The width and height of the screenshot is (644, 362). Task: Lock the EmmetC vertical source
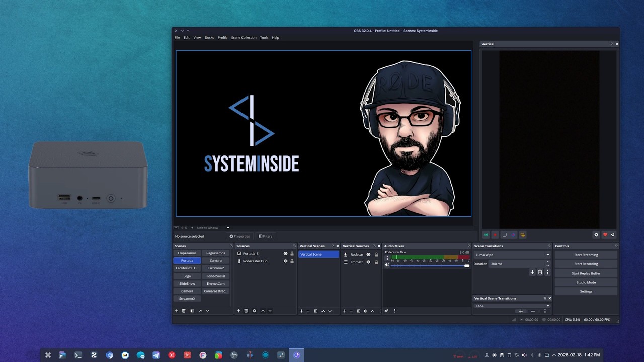tap(376, 262)
